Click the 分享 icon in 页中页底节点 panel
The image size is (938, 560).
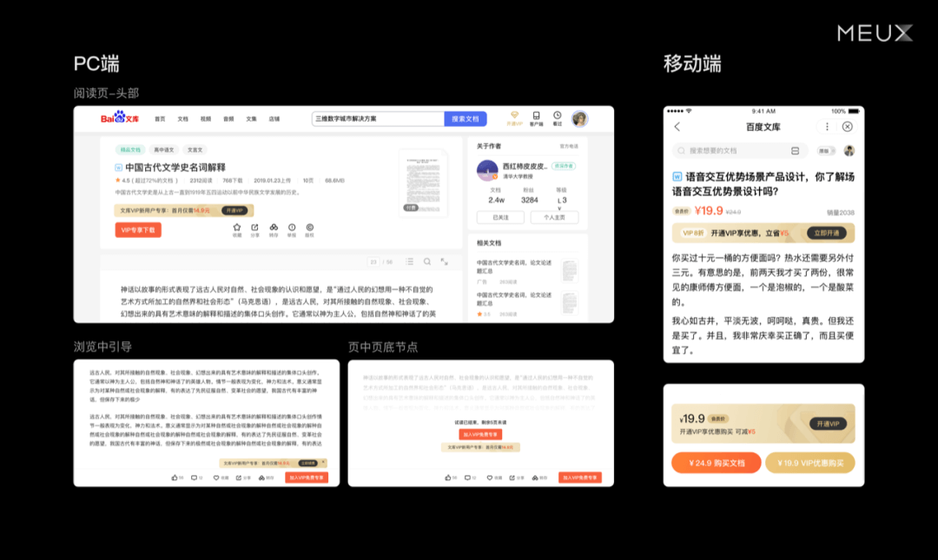512,478
